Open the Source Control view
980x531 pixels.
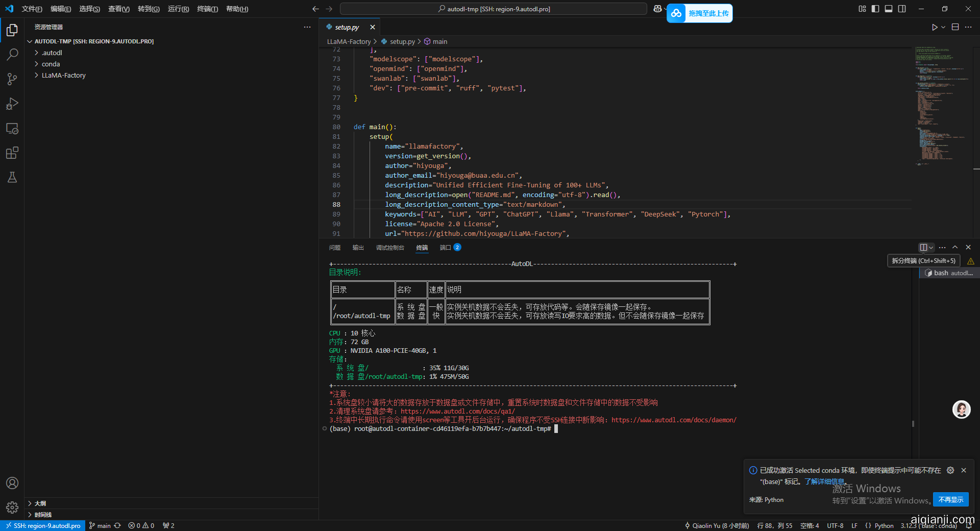click(x=12, y=79)
